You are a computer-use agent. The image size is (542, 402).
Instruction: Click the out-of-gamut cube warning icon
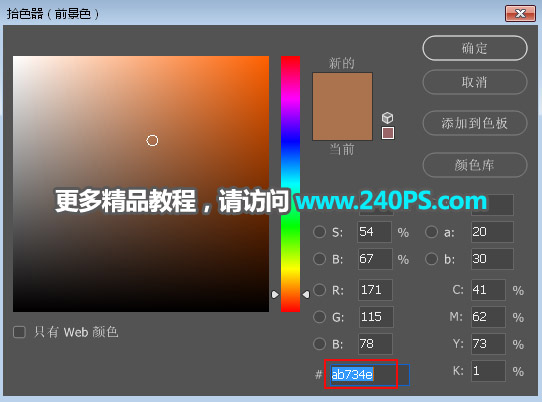pyautogui.click(x=387, y=118)
